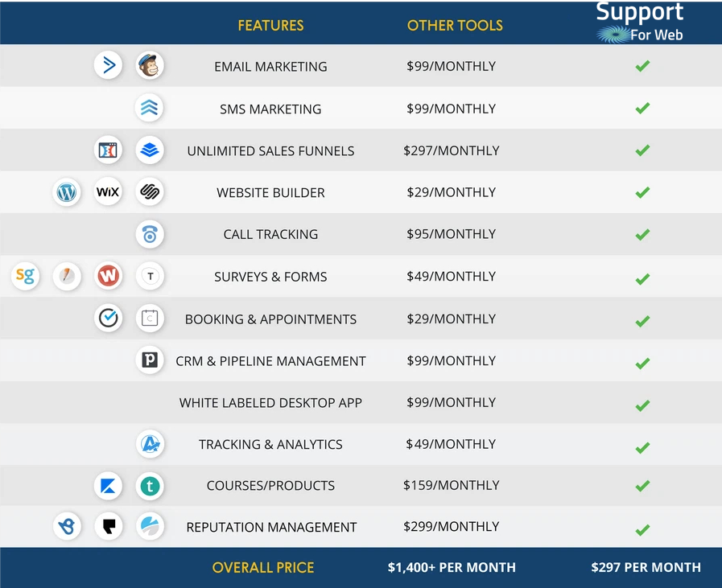The width and height of the screenshot is (722, 588).
Task: Click the ActiveCampaign arrow icon in Email Marketing row
Action: (x=108, y=65)
